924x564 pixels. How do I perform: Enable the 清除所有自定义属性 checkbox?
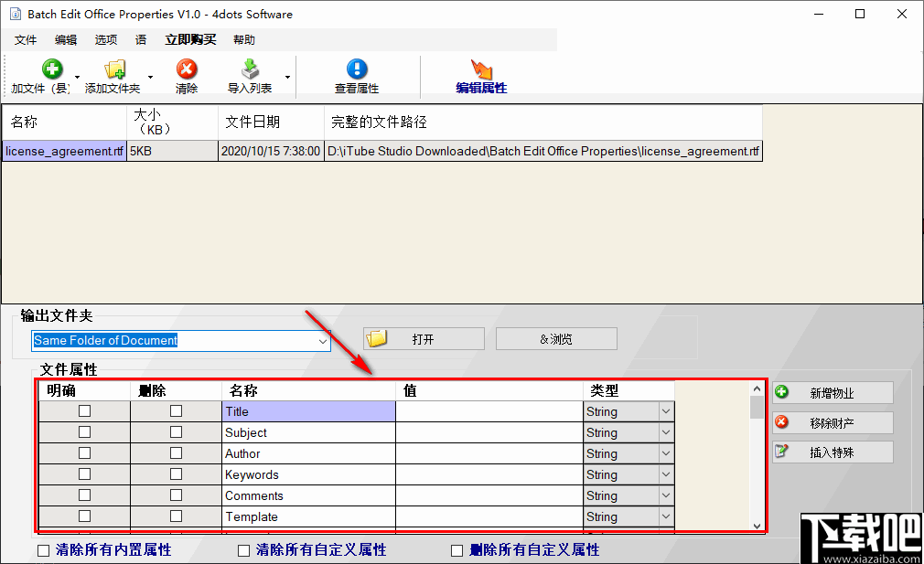[243, 549]
